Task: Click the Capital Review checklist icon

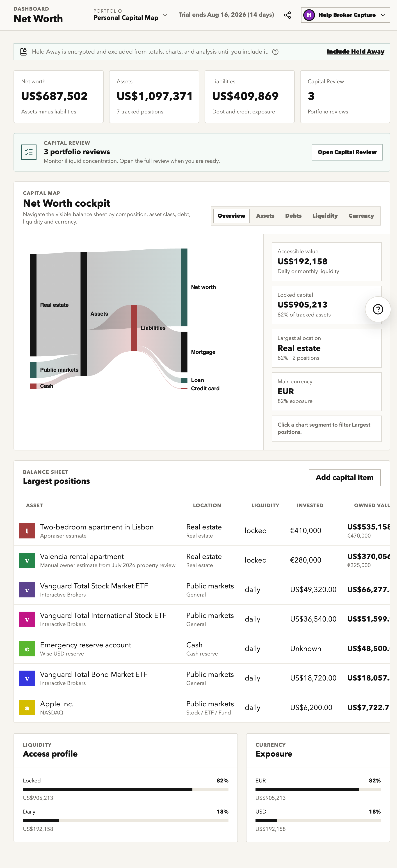Action: tap(29, 152)
